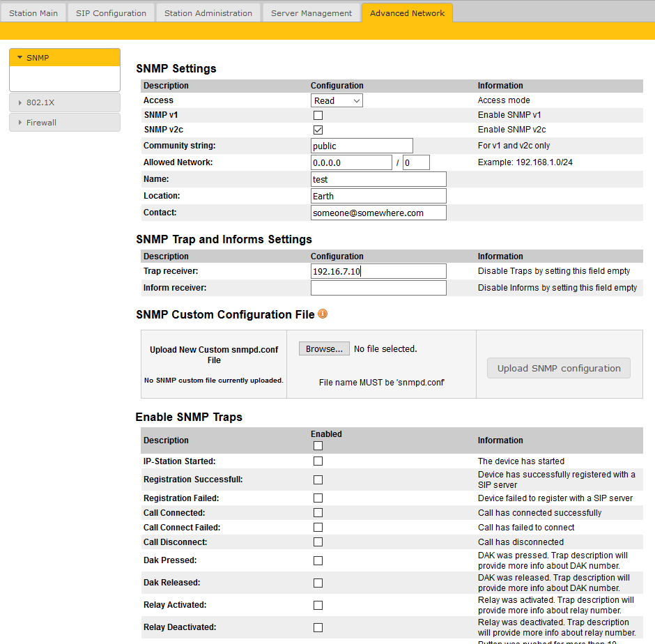The width and height of the screenshot is (655, 644).
Task: Enable the Dak Pressed trap
Action: 318,560
